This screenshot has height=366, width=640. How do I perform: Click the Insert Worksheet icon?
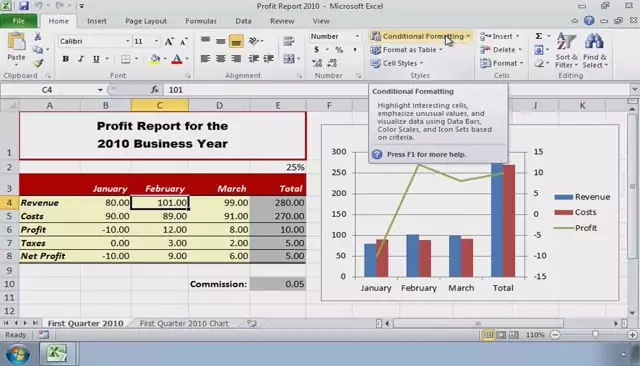[x=252, y=324]
